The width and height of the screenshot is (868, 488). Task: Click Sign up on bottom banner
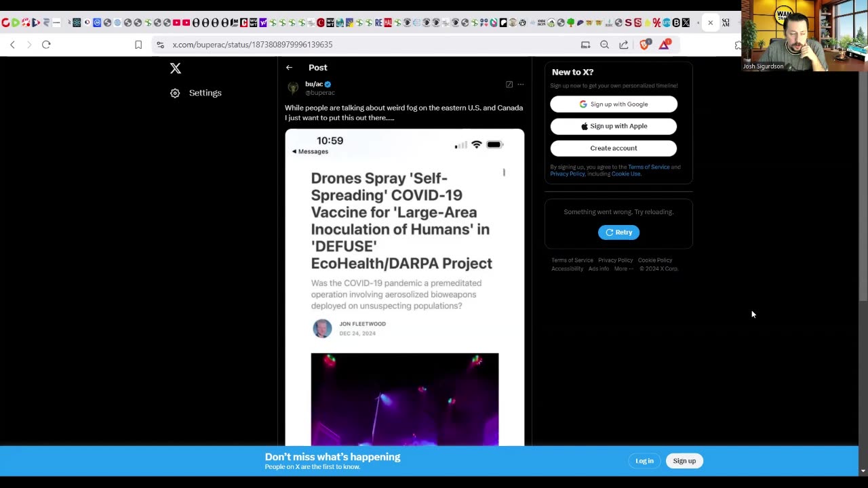[x=684, y=461]
